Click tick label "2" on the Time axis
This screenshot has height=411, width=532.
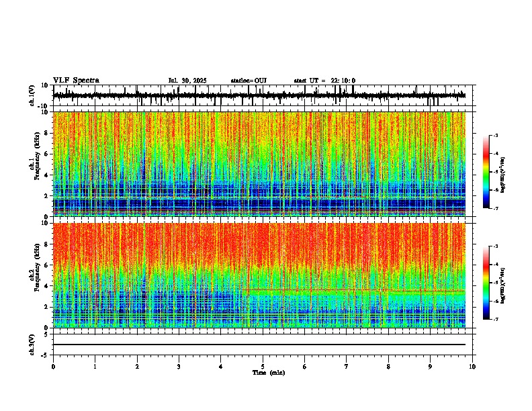tap(137, 367)
